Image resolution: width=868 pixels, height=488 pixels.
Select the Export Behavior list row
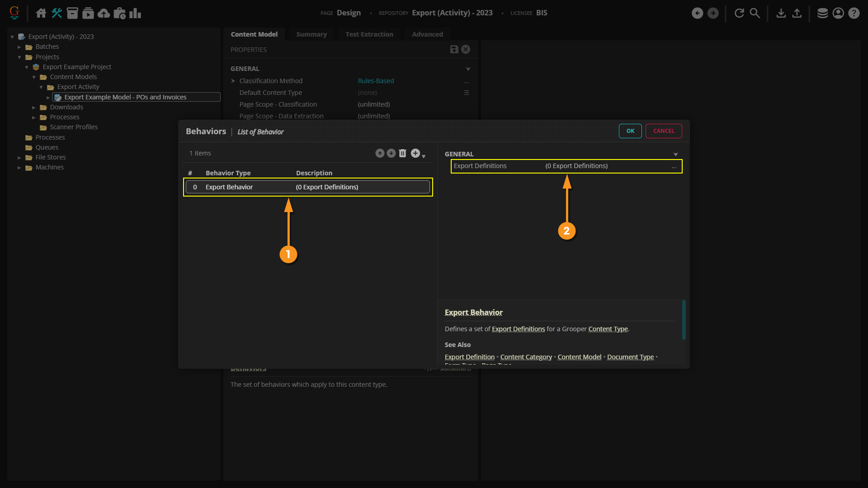[307, 187]
